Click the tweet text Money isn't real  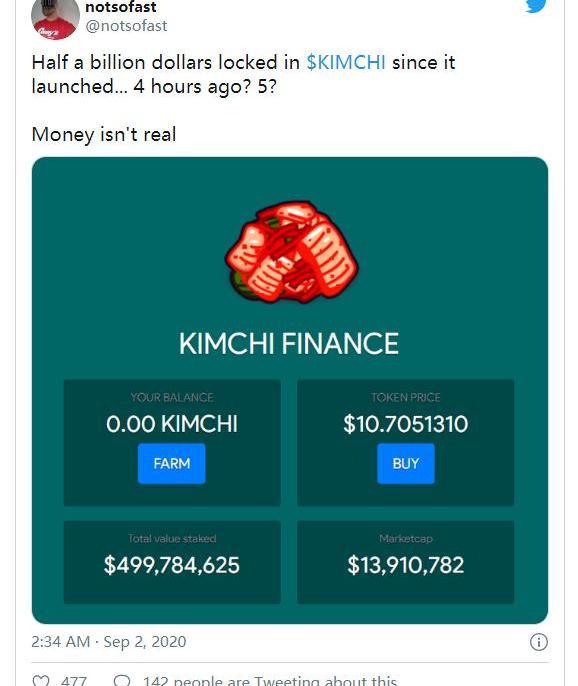(x=104, y=134)
